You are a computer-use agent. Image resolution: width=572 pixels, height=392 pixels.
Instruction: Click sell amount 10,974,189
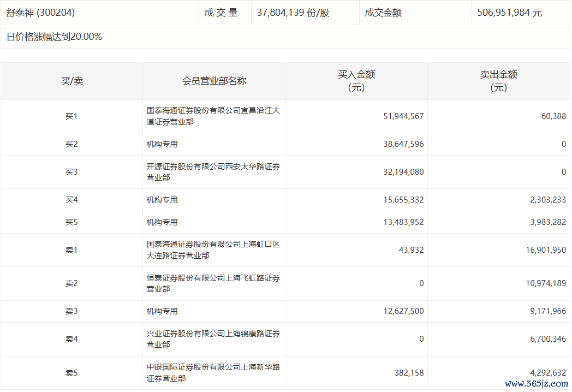[546, 283]
